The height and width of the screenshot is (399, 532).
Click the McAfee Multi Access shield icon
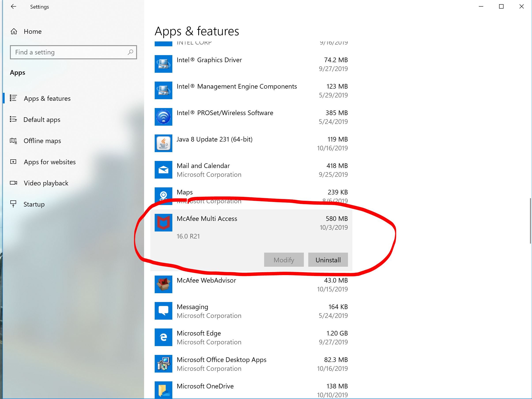(x=163, y=222)
